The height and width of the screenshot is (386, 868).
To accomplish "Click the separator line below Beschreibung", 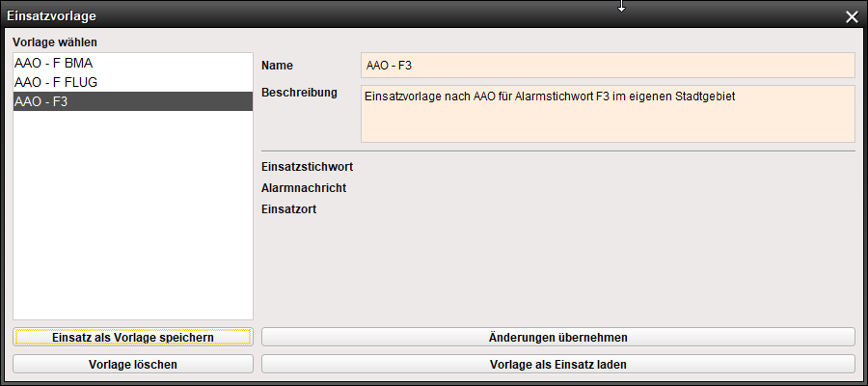I will (x=558, y=151).
